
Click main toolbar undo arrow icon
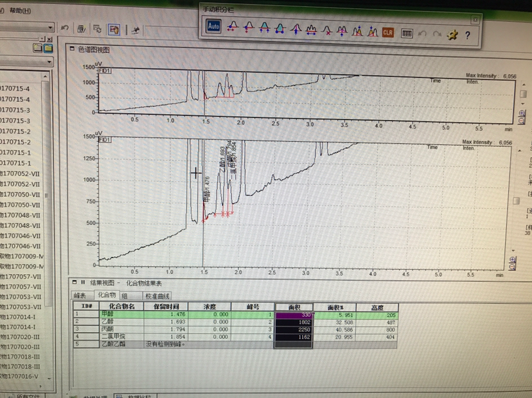coord(64,28)
